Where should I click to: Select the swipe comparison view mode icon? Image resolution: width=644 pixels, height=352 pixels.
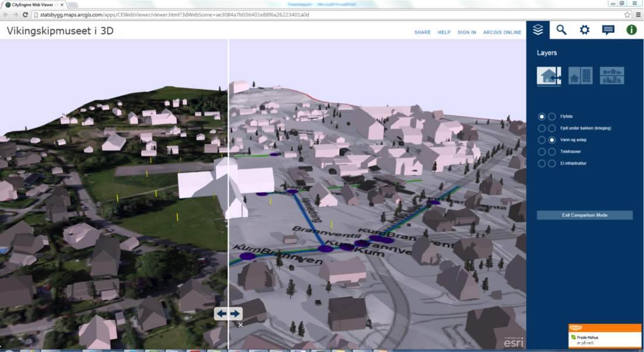549,76
